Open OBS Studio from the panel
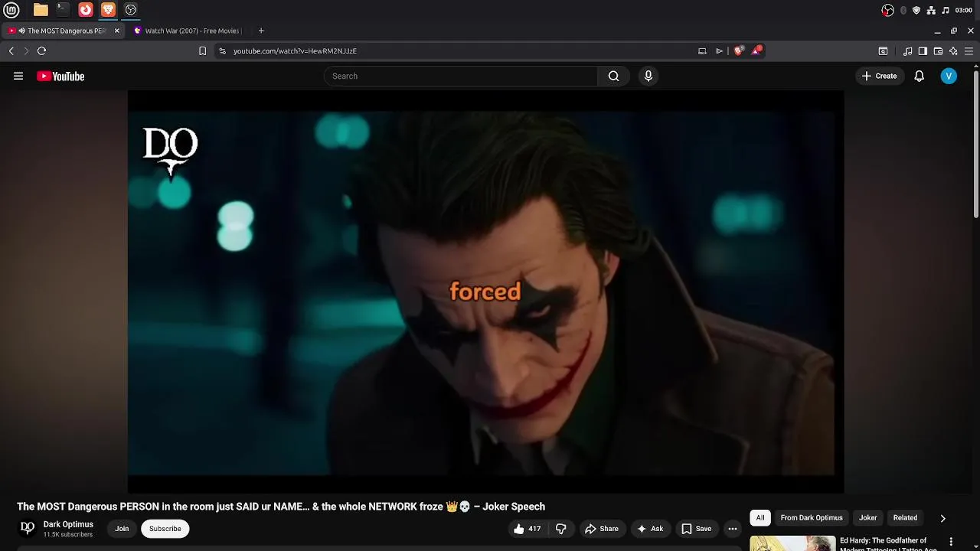The width and height of the screenshot is (980, 551). pyautogui.click(x=131, y=10)
